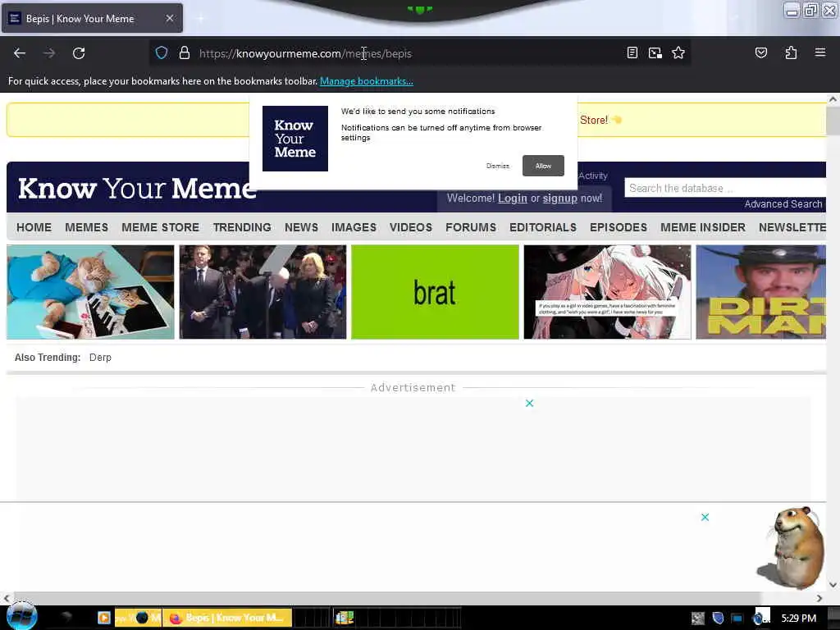840x630 pixels.
Task: Click the Store! text in yellow banner
Action: (x=594, y=120)
